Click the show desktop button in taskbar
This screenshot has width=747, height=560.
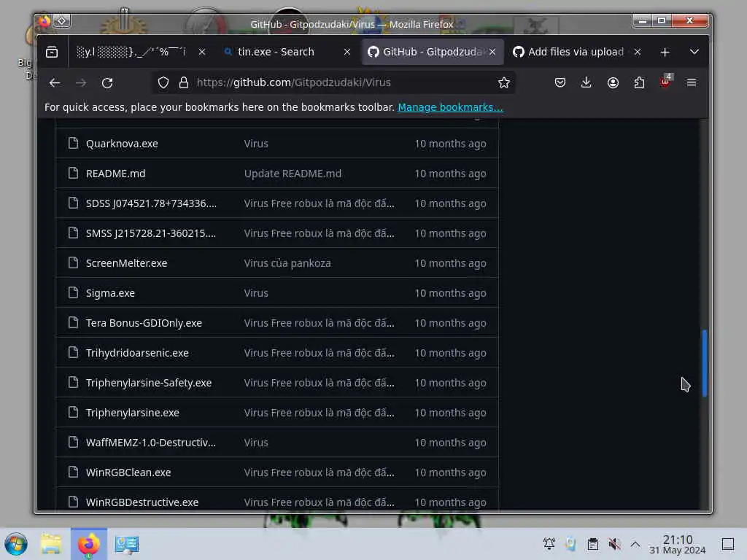coord(727,544)
